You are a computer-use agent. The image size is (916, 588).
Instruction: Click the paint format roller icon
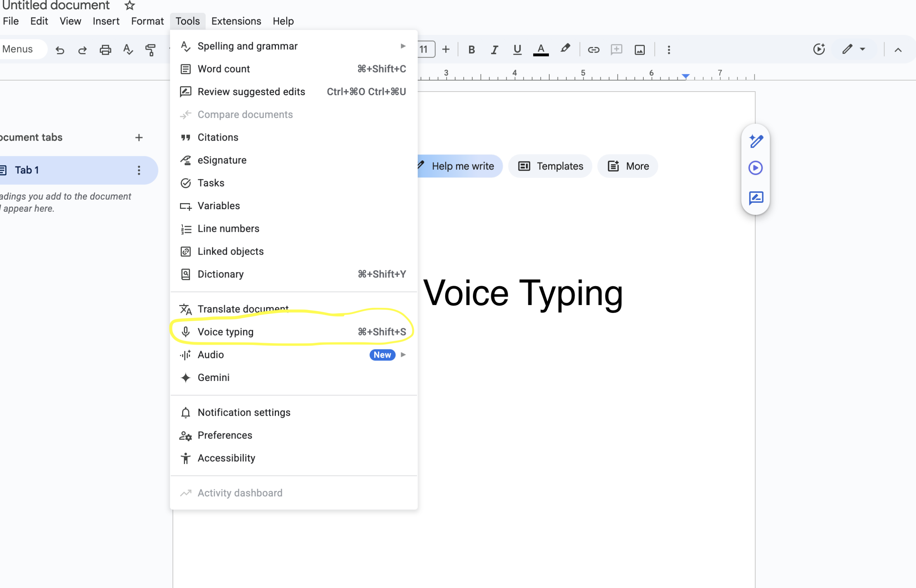151,50
